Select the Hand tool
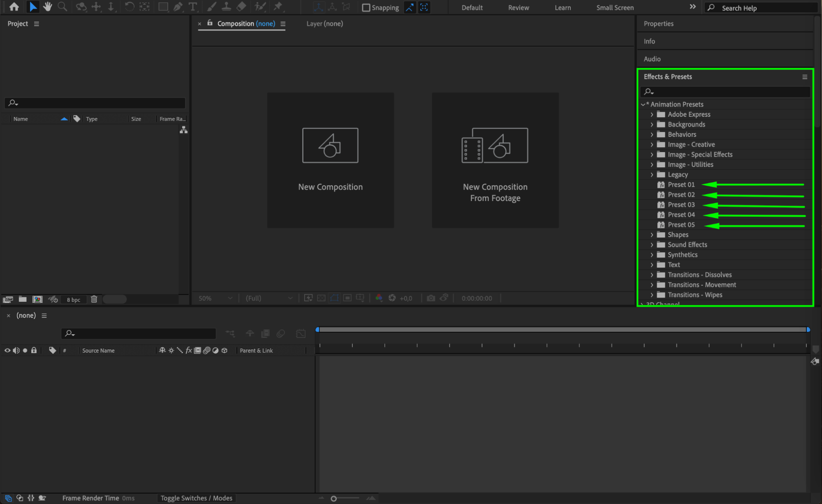 point(48,7)
